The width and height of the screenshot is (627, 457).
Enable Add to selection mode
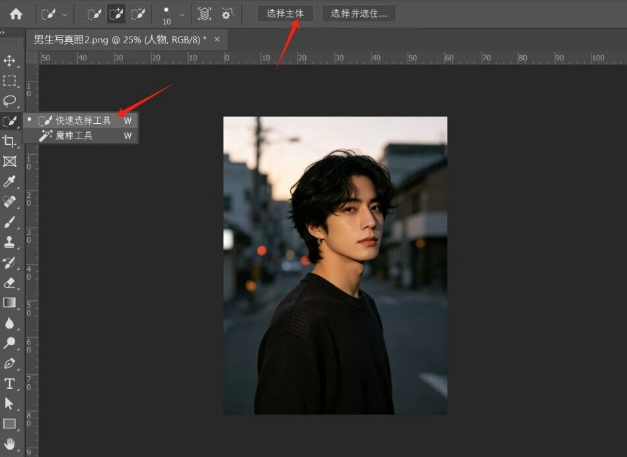tap(116, 14)
